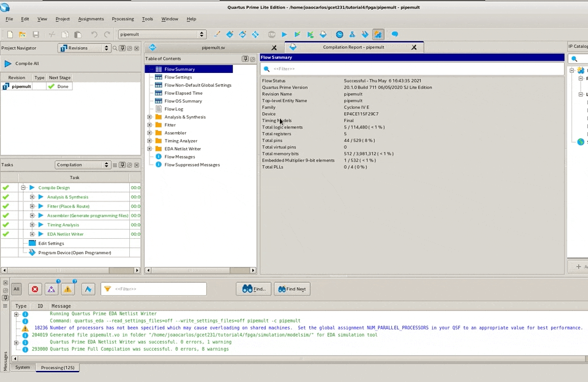
Task: Click the Stop Processing icon
Action: click(271, 34)
